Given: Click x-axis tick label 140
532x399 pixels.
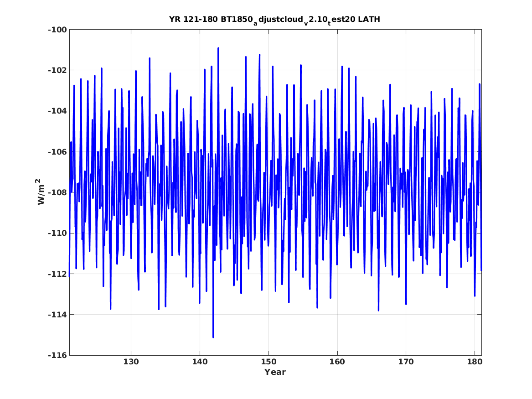Looking at the screenshot, I should (200, 362).
